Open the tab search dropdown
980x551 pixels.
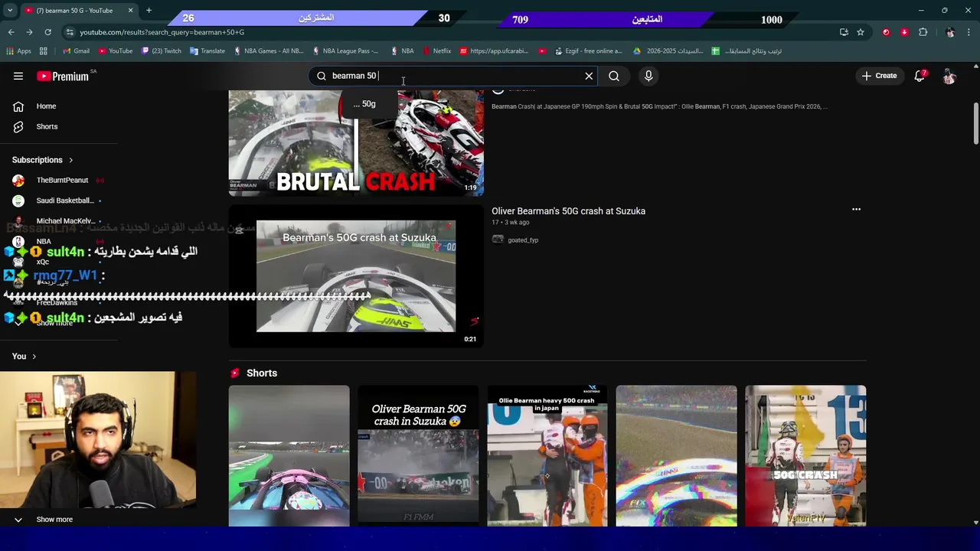pyautogui.click(x=9, y=11)
